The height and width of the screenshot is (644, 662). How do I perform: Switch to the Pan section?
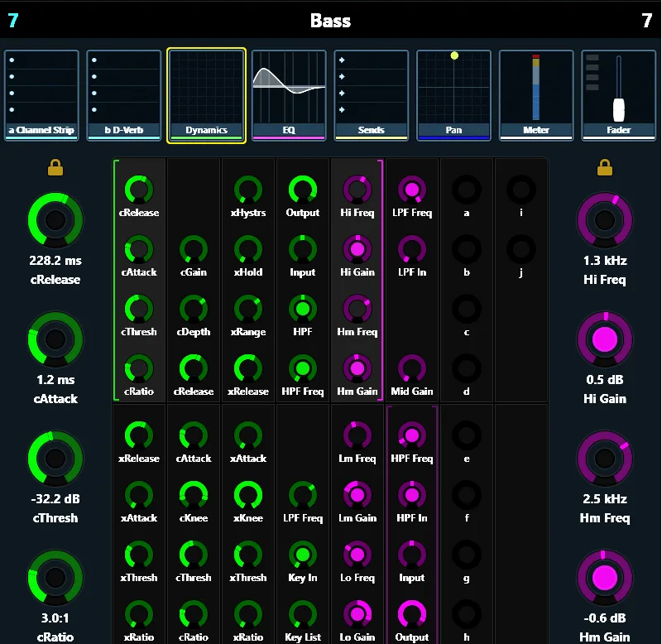click(x=453, y=95)
